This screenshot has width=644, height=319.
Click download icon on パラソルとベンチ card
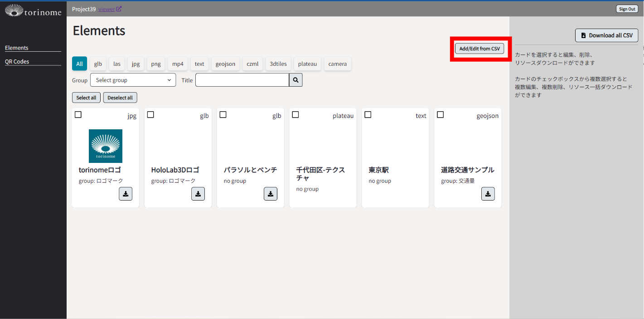[x=271, y=194]
